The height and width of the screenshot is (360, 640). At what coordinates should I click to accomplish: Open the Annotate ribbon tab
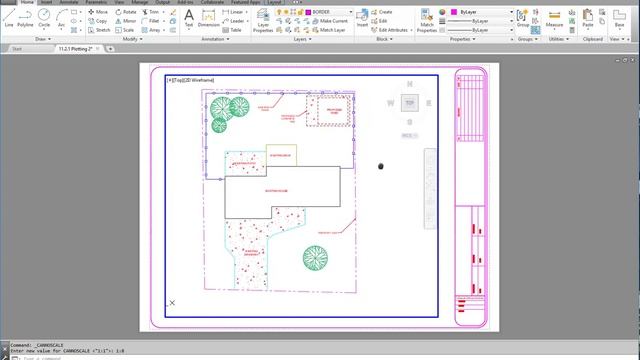pyautogui.click(x=69, y=2)
